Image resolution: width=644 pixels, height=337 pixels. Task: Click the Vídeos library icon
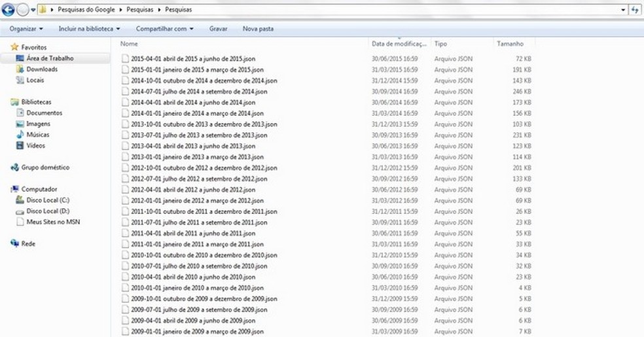(20, 145)
